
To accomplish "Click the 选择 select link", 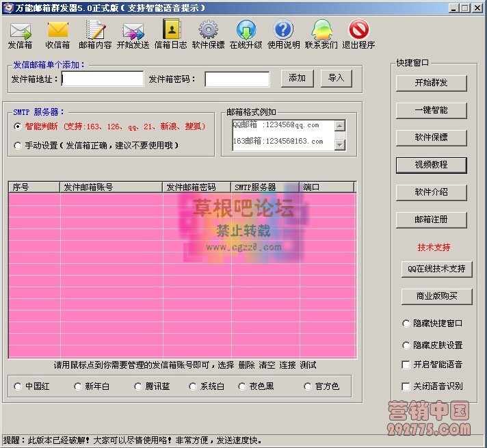I will 226,365.
